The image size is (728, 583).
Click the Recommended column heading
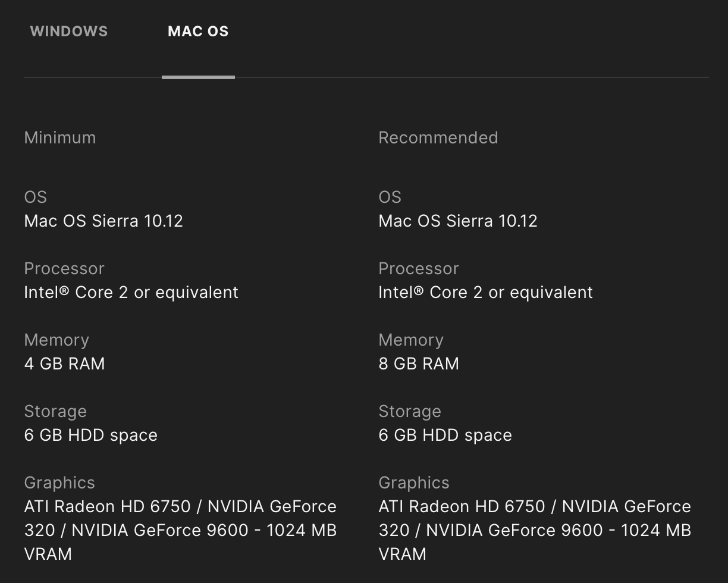(438, 137)
